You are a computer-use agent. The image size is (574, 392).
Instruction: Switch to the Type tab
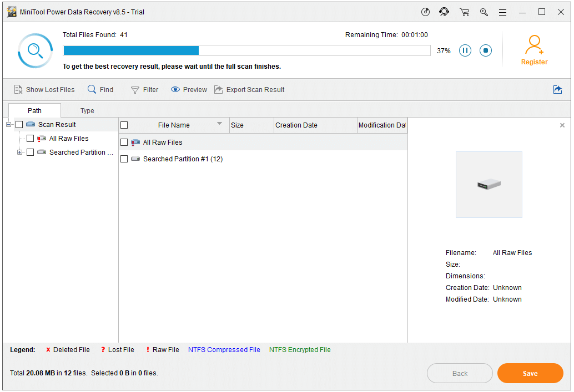coord(87,110)
